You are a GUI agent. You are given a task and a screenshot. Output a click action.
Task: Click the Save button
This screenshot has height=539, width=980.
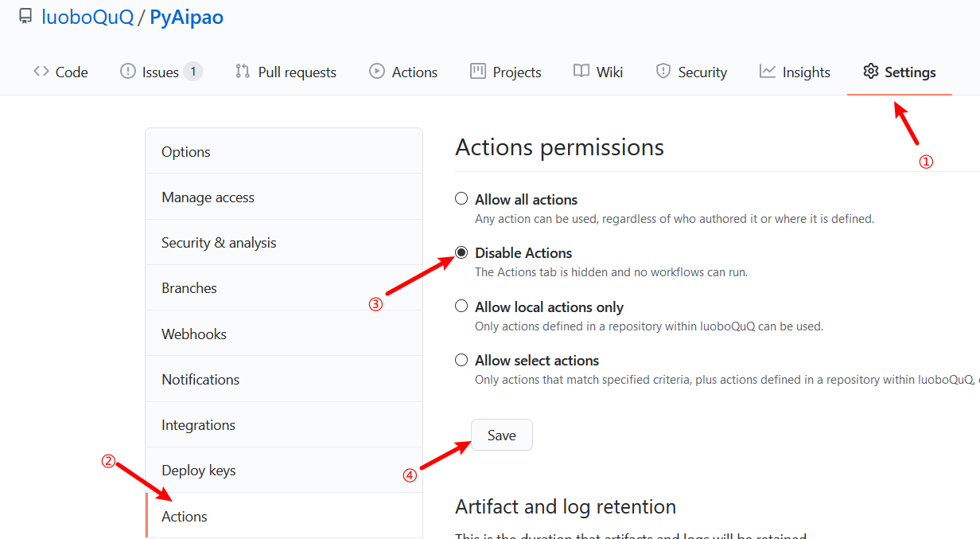click(502, 435)
